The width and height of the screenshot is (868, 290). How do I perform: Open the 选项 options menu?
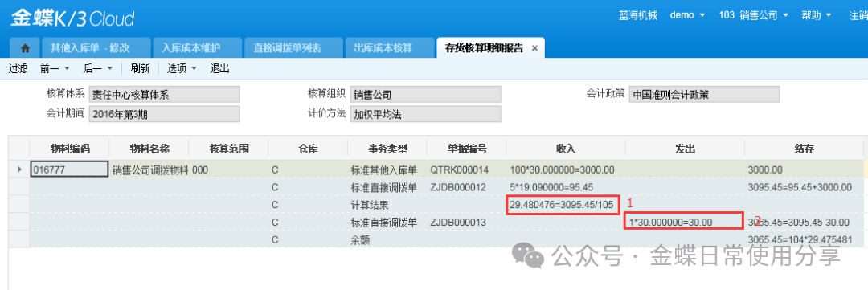[182, 68]
